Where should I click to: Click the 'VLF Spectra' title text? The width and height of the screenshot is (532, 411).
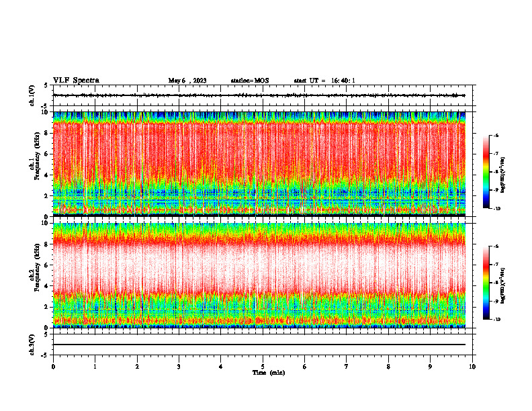(76, 81)
